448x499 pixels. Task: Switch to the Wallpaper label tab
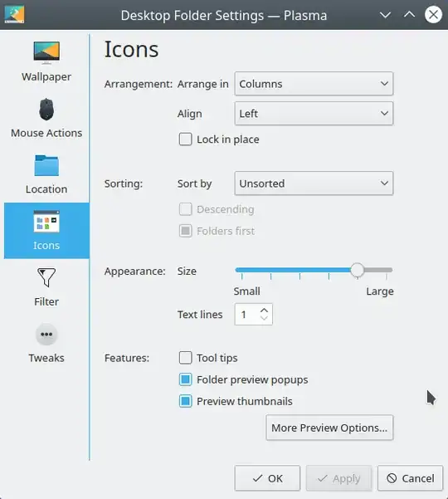click(x=46, y=76)
